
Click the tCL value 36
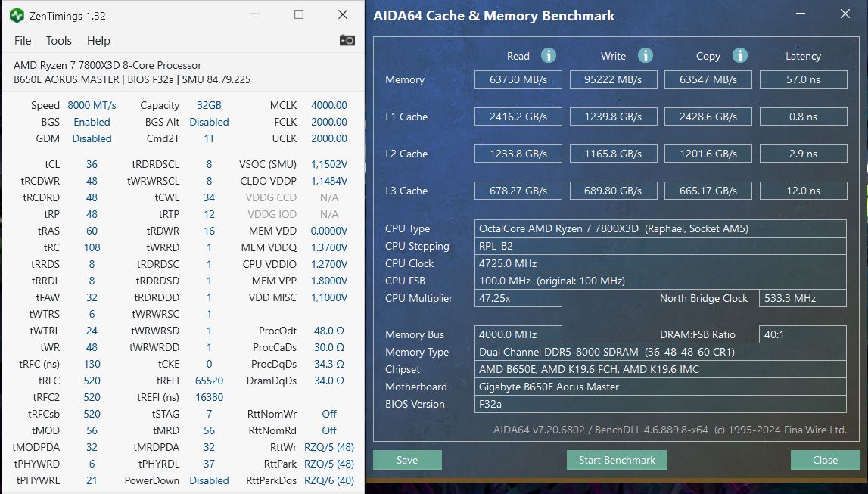[92, 164]
